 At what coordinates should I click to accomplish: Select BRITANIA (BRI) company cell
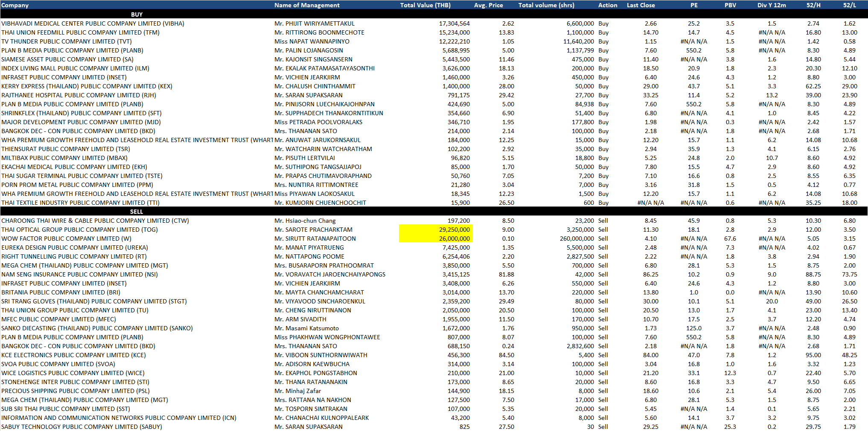coord(61,292)
